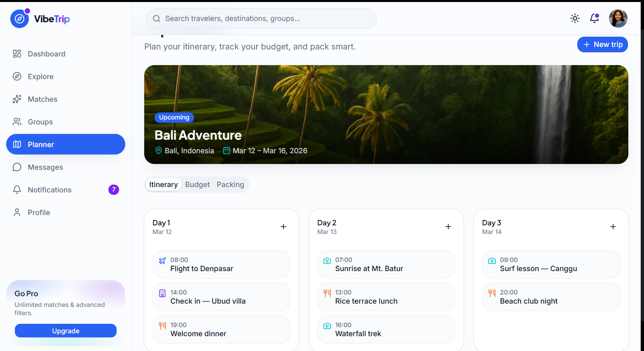Open Notifications with the 7 badge
The height and width of the screenshot is (351, 644).
click(66, 190)
